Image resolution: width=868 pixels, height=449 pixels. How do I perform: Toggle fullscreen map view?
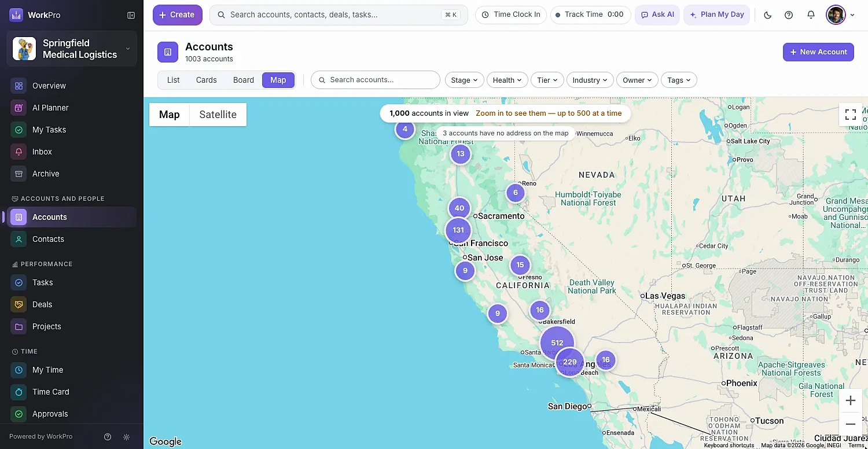(x=851, y=115)
